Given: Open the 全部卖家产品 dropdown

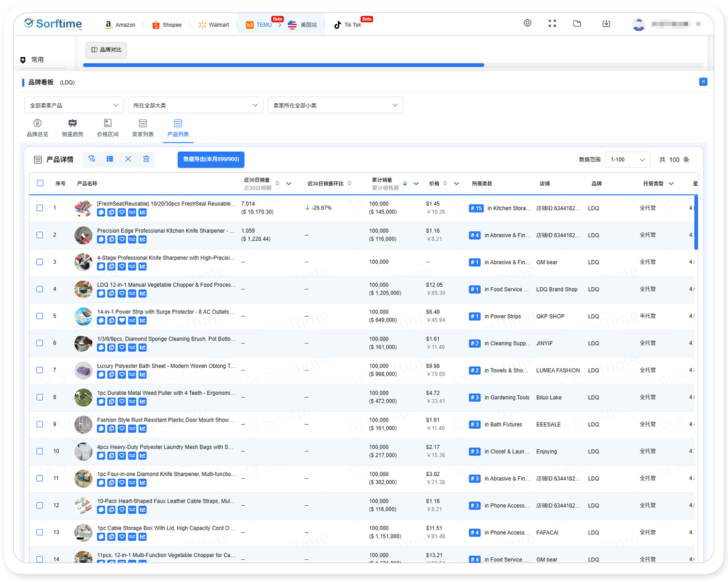Looking at the screenshot, I should (x=74, y=105).
